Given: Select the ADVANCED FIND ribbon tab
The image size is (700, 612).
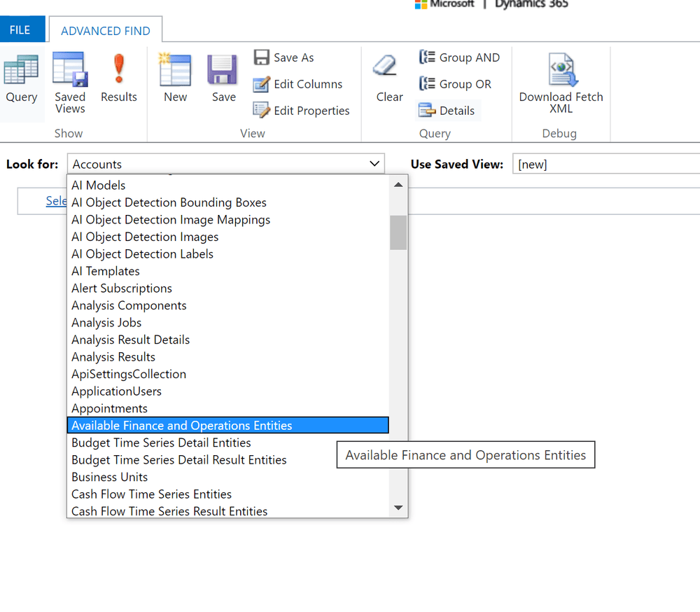Looking at the screenshot, I should pos(105,29).
